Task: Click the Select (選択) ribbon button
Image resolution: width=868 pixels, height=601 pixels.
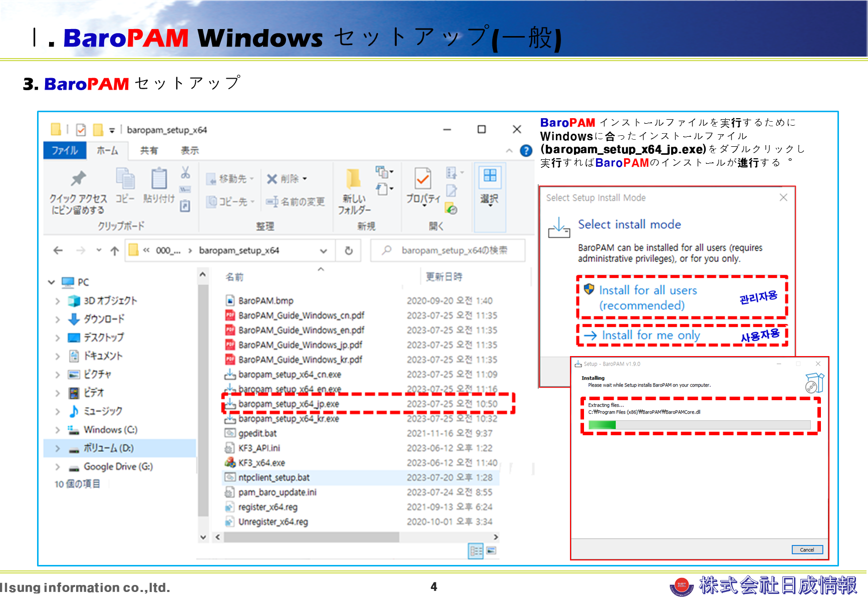Action: [x=490, y=197]
